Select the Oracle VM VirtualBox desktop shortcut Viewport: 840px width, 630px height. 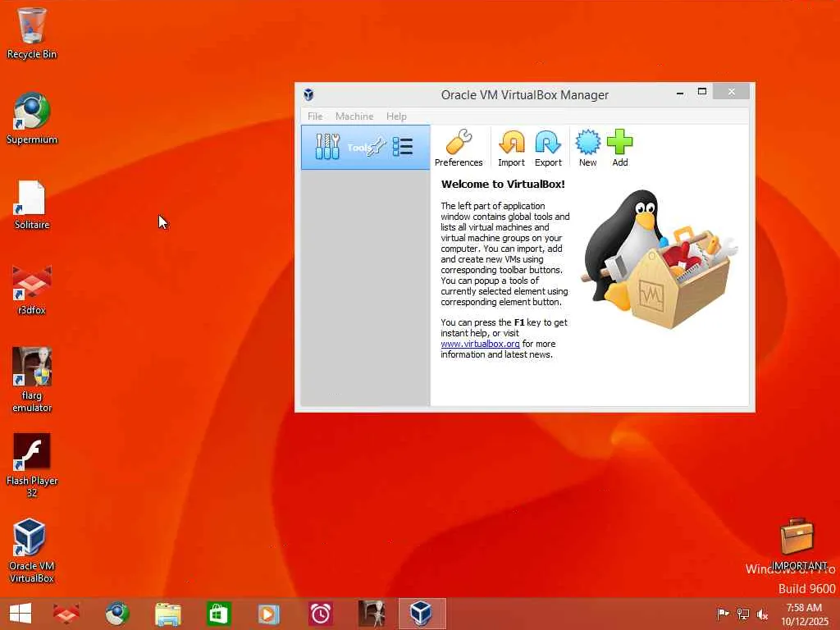[32, 550]
